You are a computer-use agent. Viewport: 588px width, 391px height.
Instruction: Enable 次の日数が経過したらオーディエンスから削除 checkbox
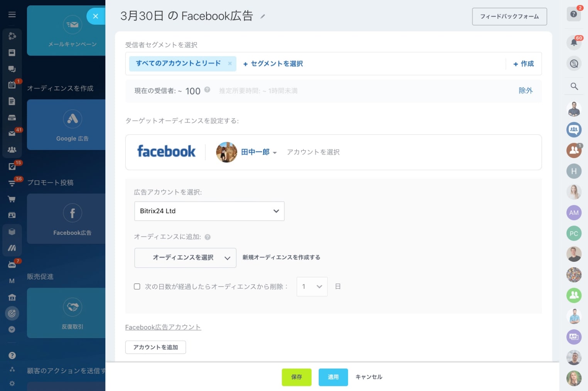(137, 287)
